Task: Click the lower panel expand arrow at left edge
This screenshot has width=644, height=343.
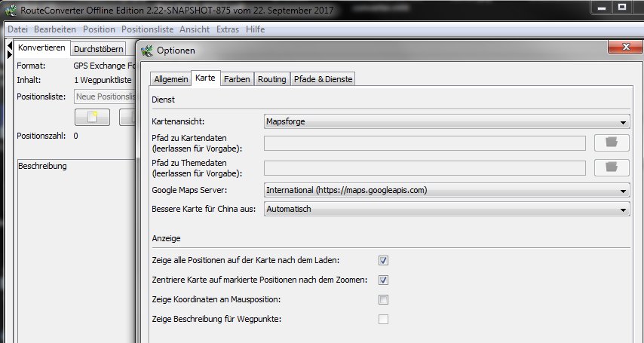Action: (x=9, y=55)
